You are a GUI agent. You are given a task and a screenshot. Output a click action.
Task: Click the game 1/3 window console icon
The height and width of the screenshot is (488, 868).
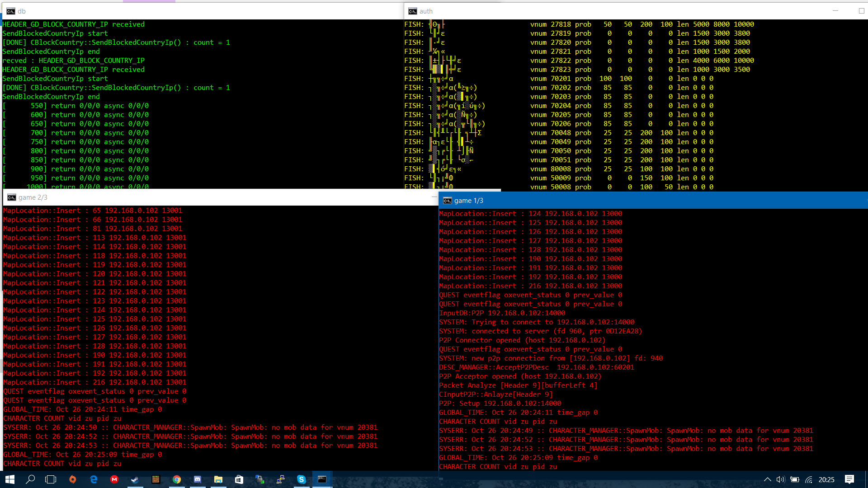[x=448, y=201]
